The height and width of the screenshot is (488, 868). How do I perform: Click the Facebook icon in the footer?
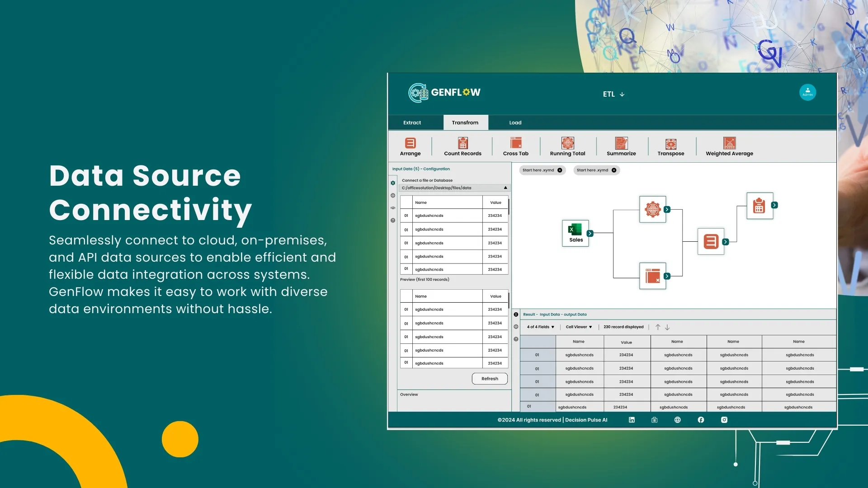click(x=701, y=420)
